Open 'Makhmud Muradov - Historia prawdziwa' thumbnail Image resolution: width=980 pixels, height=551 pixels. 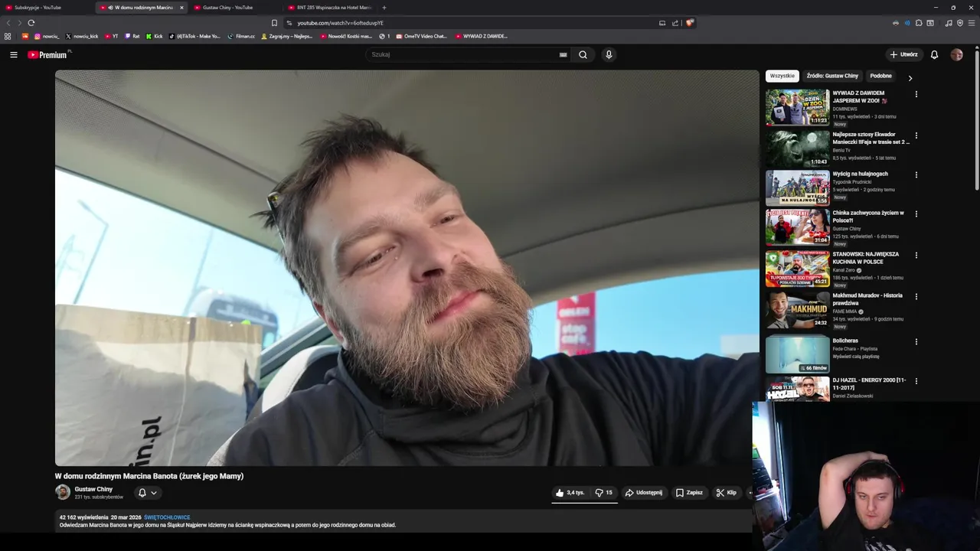[x=797, y=310]
